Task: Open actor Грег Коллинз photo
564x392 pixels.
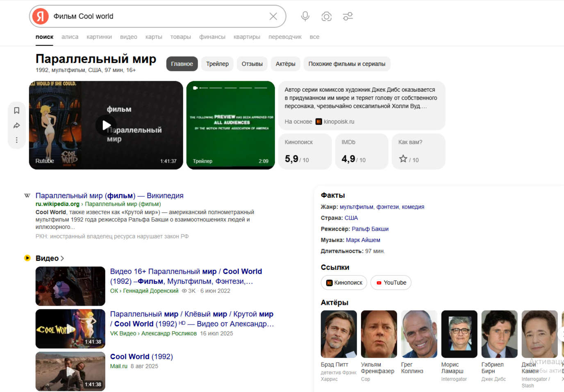Action: pyautogui.click(x=419, y=334)
